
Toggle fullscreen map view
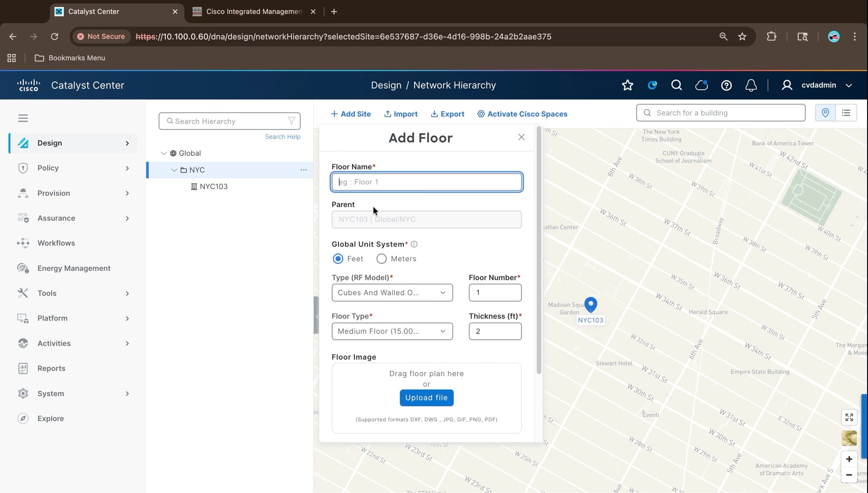tap(849, 417)
